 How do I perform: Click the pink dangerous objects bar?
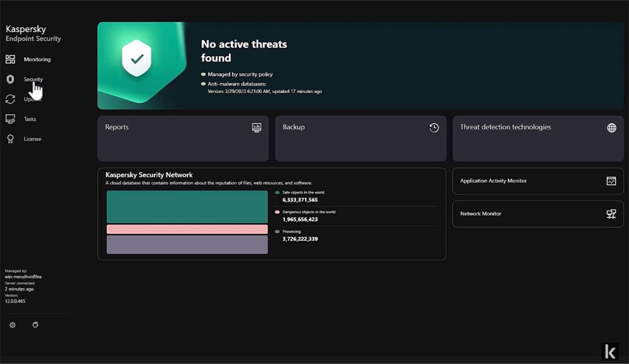[x=187, y=229]
